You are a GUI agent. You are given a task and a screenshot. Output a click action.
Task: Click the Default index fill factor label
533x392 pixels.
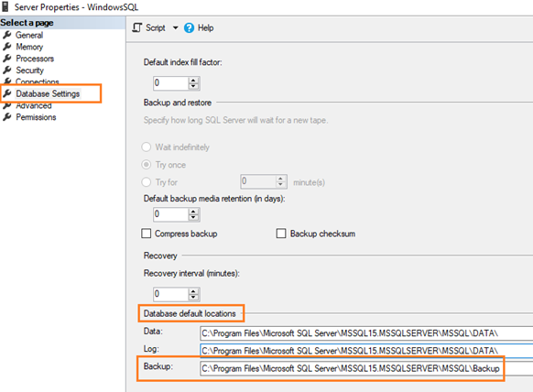pos(183,62)
